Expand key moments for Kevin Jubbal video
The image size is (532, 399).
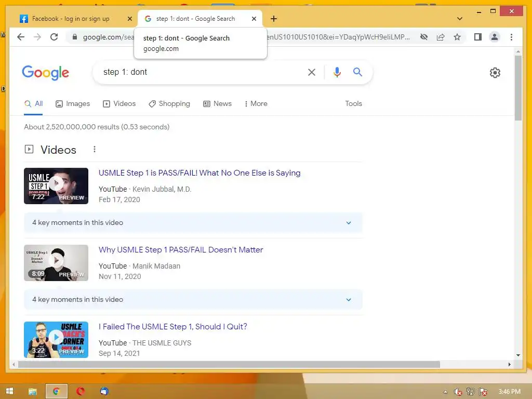pyautogui.click(x=193, y=222)
